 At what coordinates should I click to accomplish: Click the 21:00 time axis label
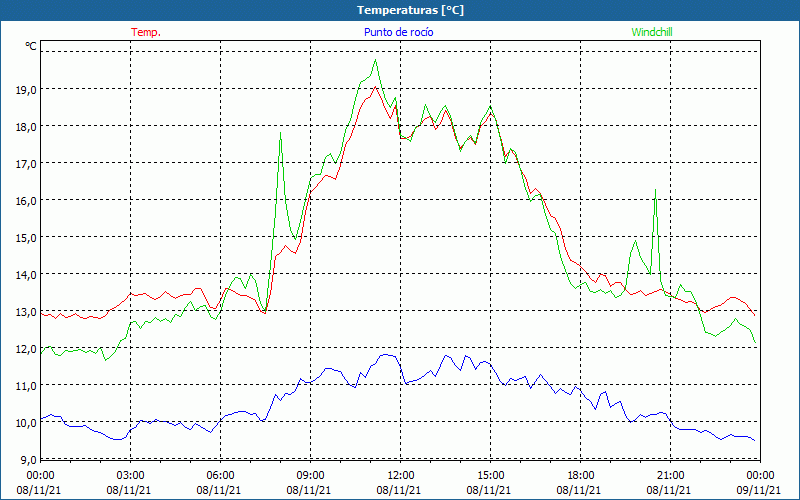click(670, 476)
